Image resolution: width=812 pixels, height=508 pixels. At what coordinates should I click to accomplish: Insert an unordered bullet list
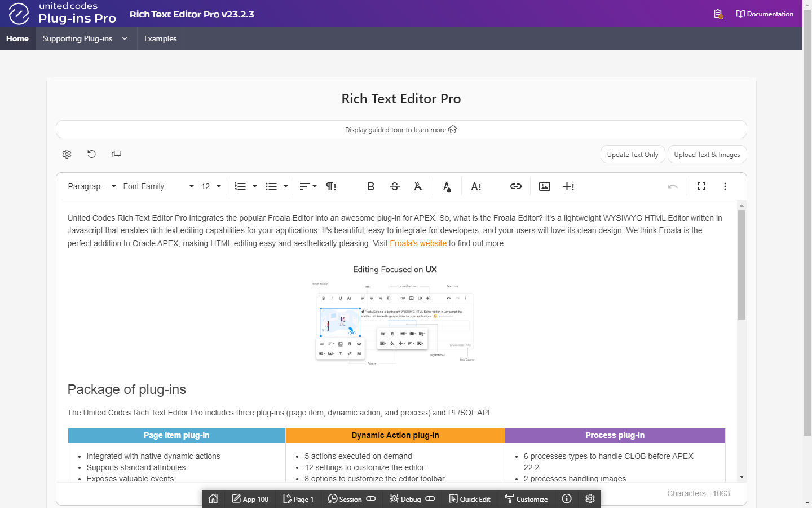[271, 186]
